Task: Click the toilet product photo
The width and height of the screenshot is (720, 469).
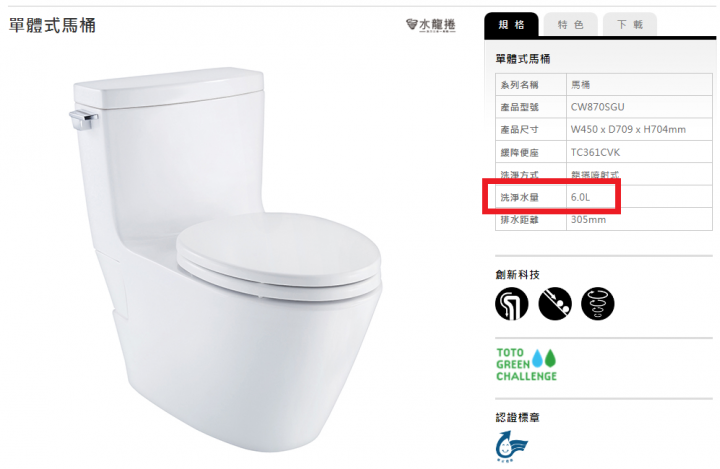Action: [227, 260]
